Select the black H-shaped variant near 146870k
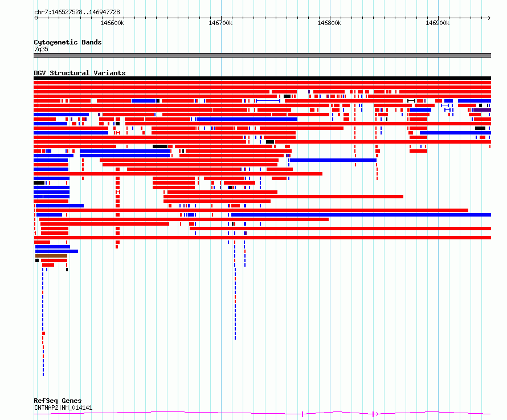507x420 pixels. tap(411, 101)
